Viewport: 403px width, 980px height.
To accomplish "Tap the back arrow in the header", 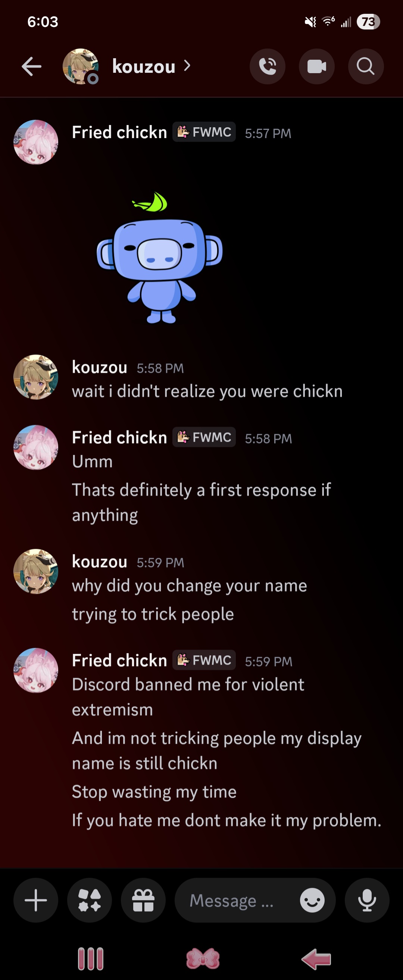I will pos(32,66).
